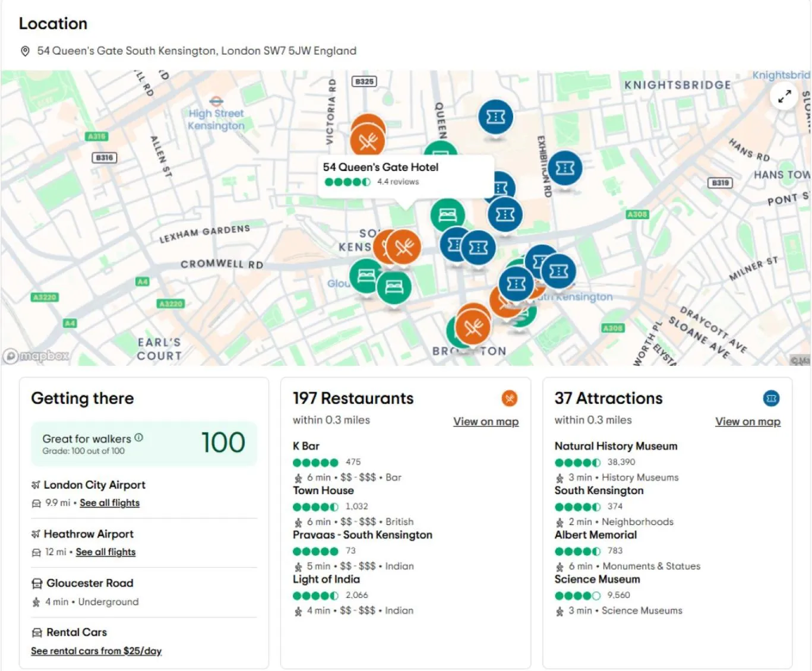The image size is (812, 671).
Task: Click the orange restaurant pin above Brompton
Action: 473,327
